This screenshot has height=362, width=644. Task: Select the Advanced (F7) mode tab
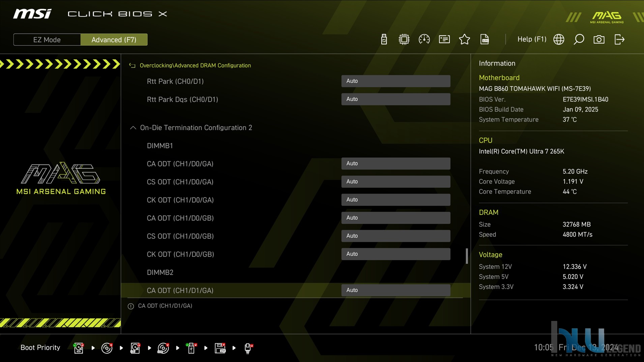click(114, 39)
